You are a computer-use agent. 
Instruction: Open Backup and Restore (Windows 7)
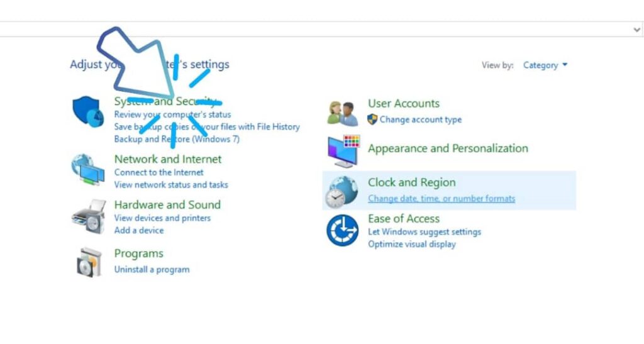pos(177,139)
